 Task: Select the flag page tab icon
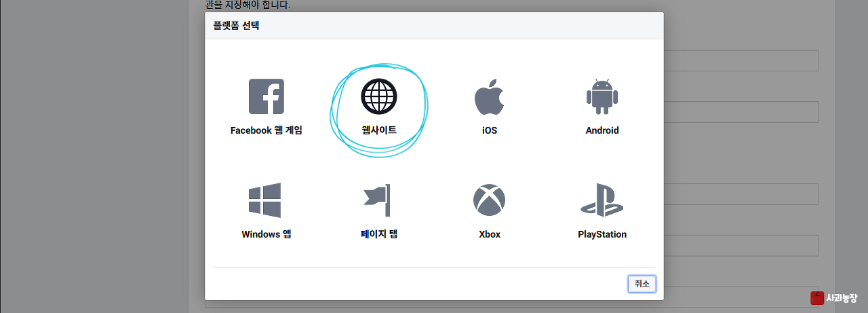pyautogui.click(x=377, y=200)
